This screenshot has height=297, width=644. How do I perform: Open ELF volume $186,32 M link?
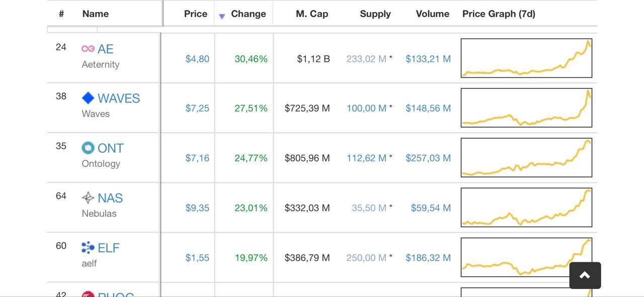428,258
